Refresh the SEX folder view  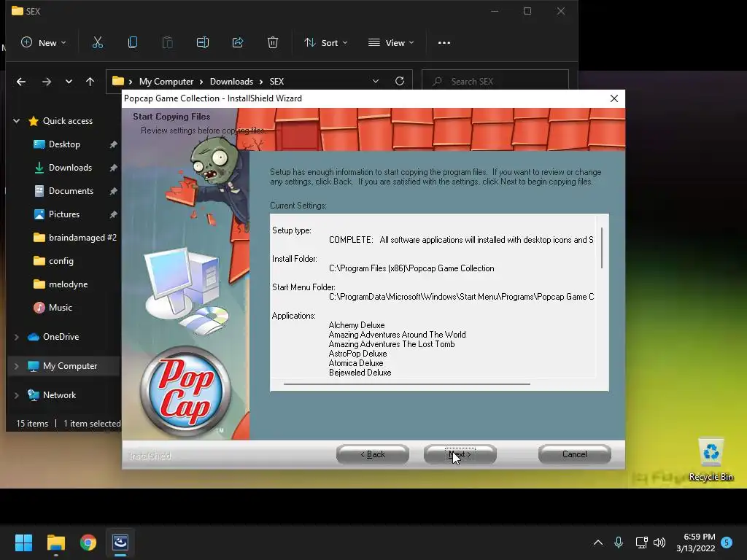tap(400, 81)
